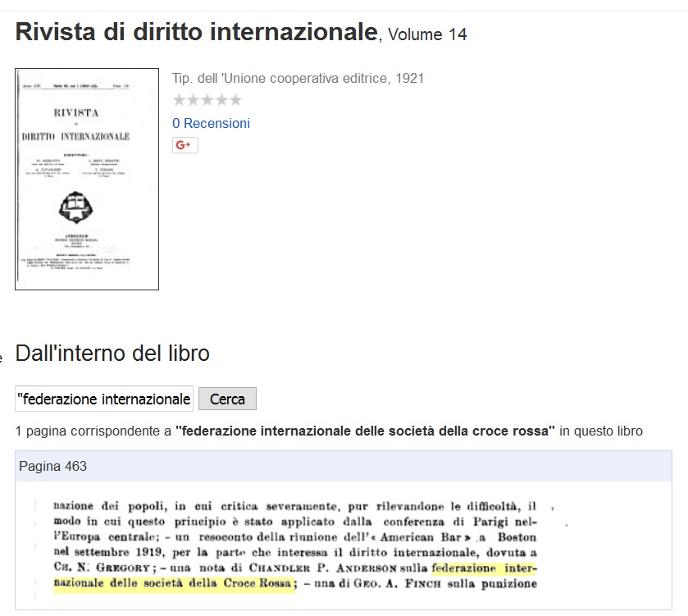This screenshot has height=616, width=688.
Task: Click the book title Rivista di diritto internazionale
Action: point(197,33)
